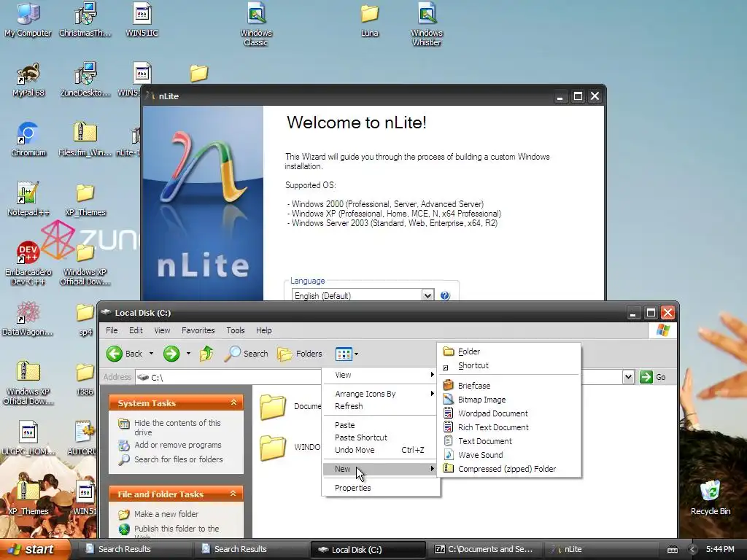Select the DataWagon shortcut icon
Viewport: 747px width, 560px height.
coord(28,319)
